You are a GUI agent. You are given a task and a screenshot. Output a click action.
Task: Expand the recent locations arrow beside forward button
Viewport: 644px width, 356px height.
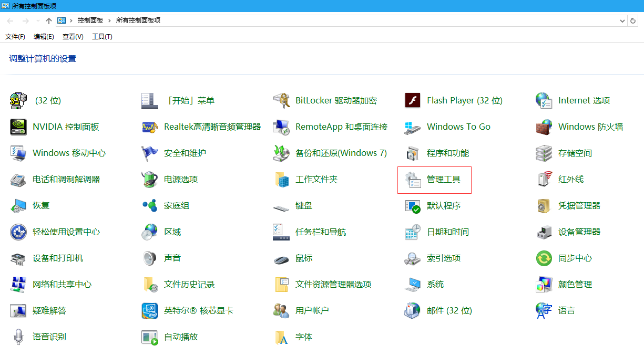pyautogui.click(x=38, y=20)
